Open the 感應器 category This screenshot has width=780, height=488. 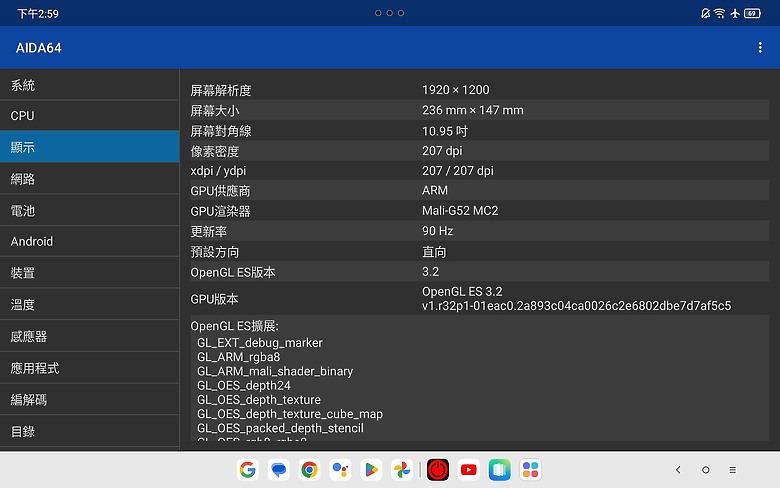click(x=90, y=336)
